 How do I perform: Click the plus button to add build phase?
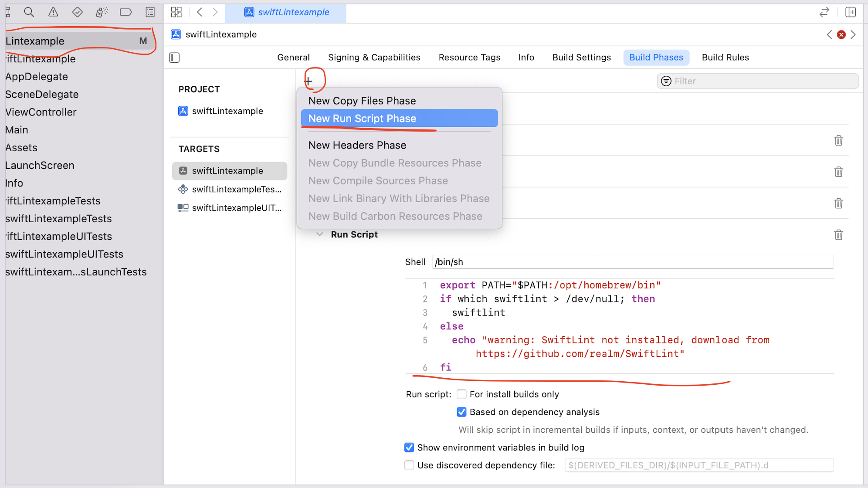point(309,81)
